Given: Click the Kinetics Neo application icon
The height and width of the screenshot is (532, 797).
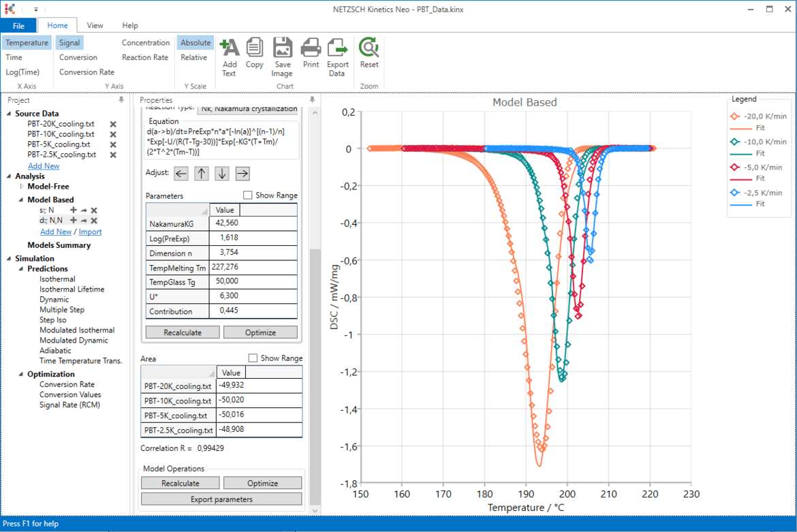Looking at the screenshot, I should click(x=10, y=9).
